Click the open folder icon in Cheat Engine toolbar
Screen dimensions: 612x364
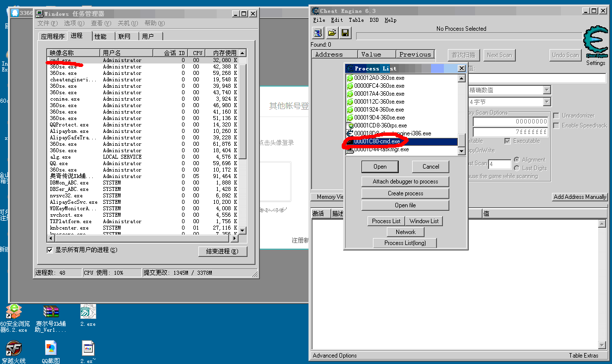(x=332, y=33)
